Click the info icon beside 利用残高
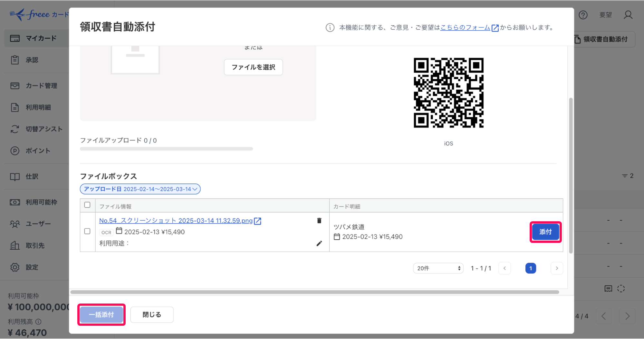This screenshot has height=339, width=644. click(x=38, y=322)
